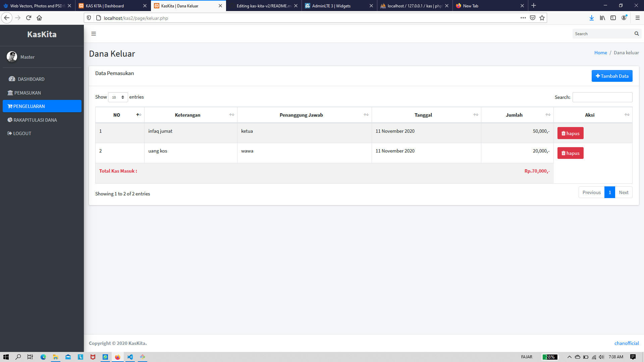
Task: Click the shopping cart icon beside PENGELUARAN
Action: (x=10, y=106)
